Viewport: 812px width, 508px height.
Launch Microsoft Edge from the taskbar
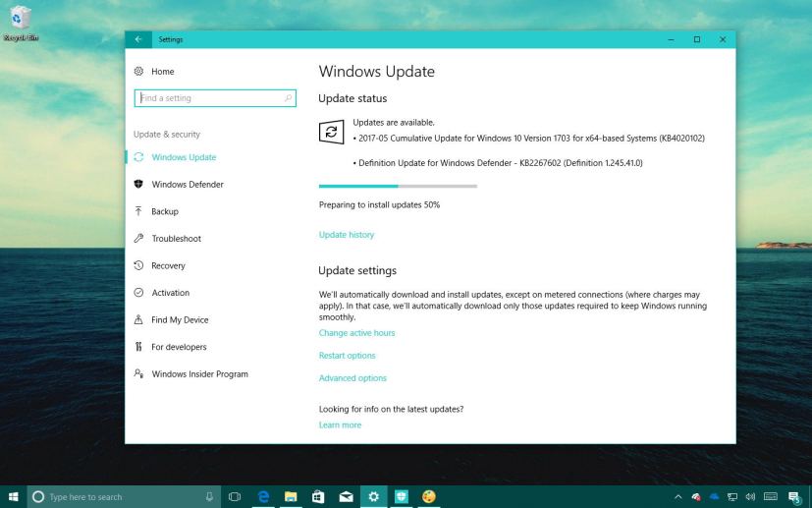(263, 497)
